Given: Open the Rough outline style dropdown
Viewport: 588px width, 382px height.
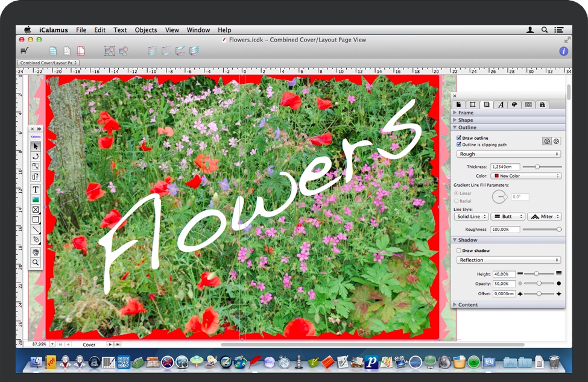Looking at the screenshot, I should tap(509, 154).
